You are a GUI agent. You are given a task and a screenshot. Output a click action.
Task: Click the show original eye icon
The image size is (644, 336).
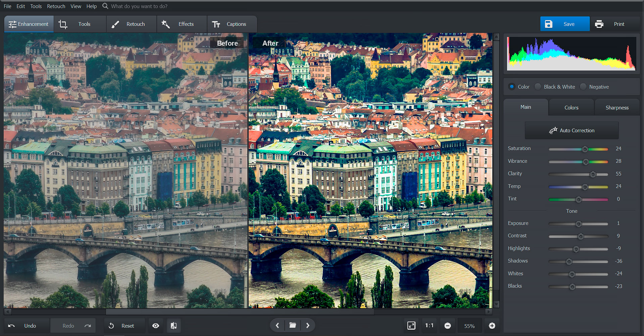click(x=155, y=325)
